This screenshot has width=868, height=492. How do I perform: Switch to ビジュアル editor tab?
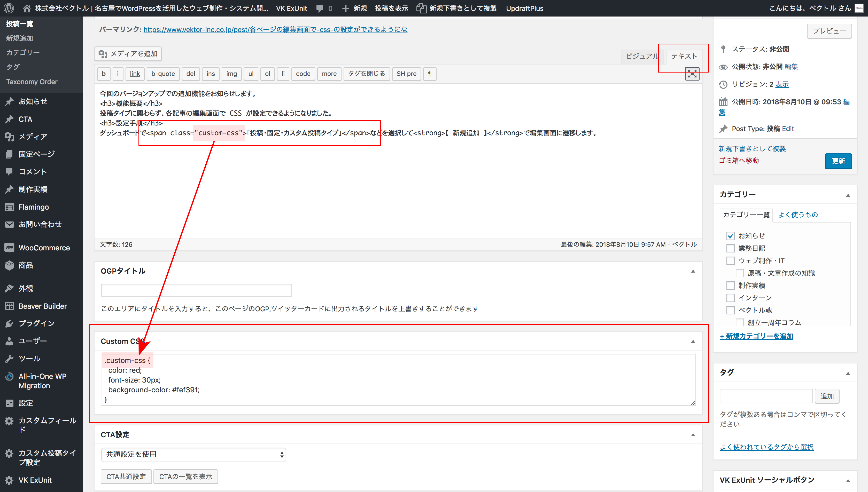click(x=642, y=57)
